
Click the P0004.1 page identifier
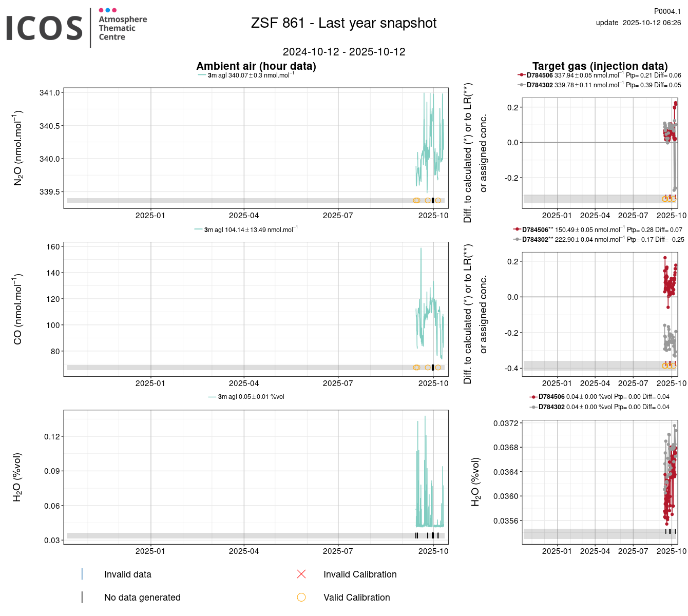667,11
